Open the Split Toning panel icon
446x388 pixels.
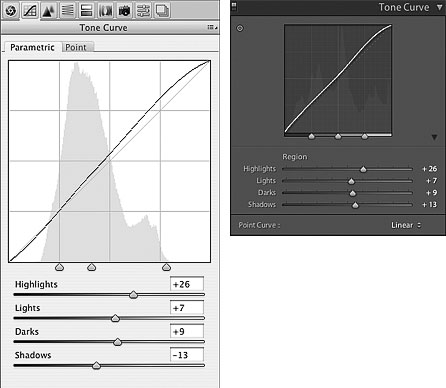(86, 11)
